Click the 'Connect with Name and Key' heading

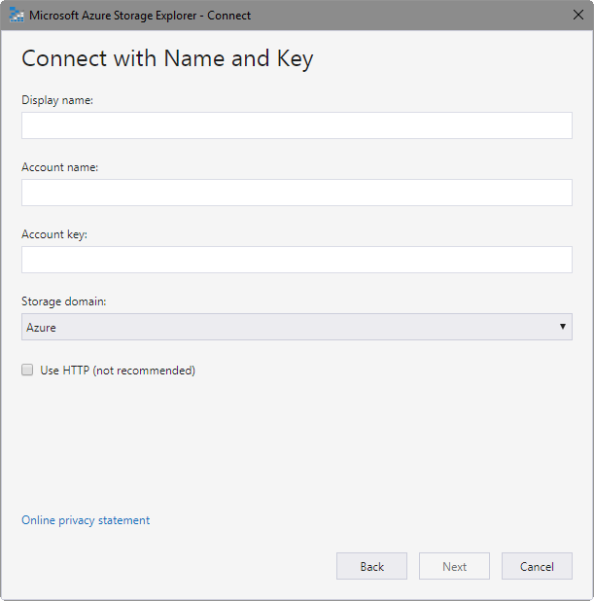click(x=167, y=59)
